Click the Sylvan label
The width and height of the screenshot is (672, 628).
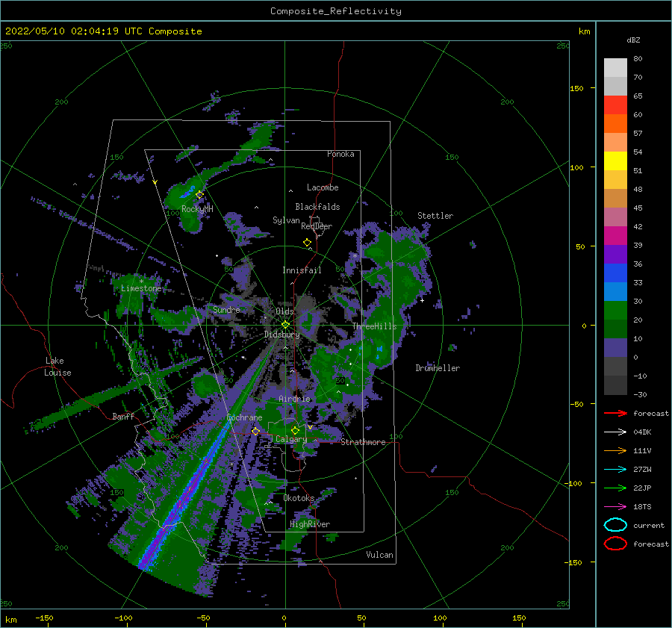pos(286,220)
